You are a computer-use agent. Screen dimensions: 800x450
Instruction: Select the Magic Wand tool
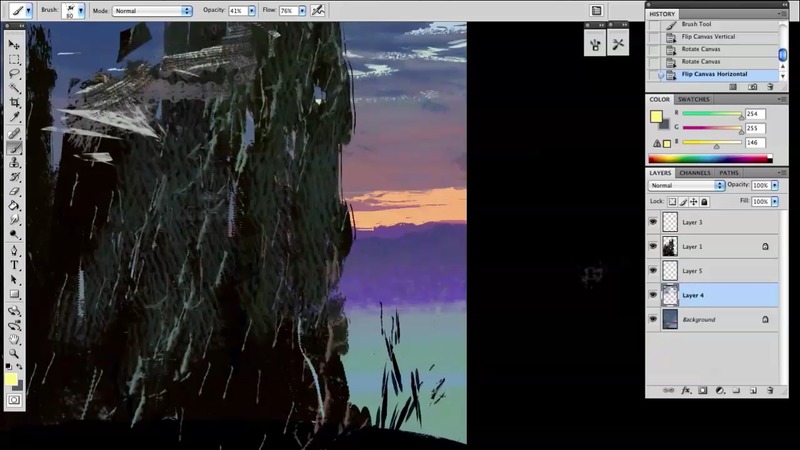(x=14, y=88)
